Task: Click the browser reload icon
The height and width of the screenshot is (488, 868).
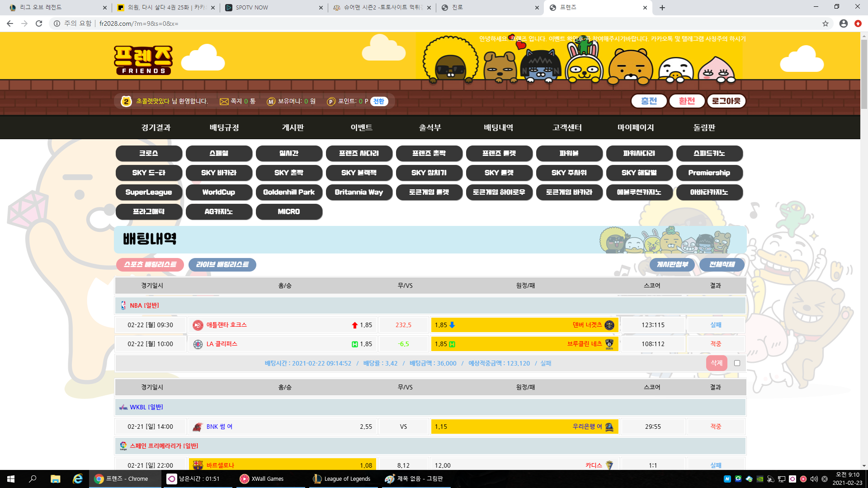Action: point(39,23)
